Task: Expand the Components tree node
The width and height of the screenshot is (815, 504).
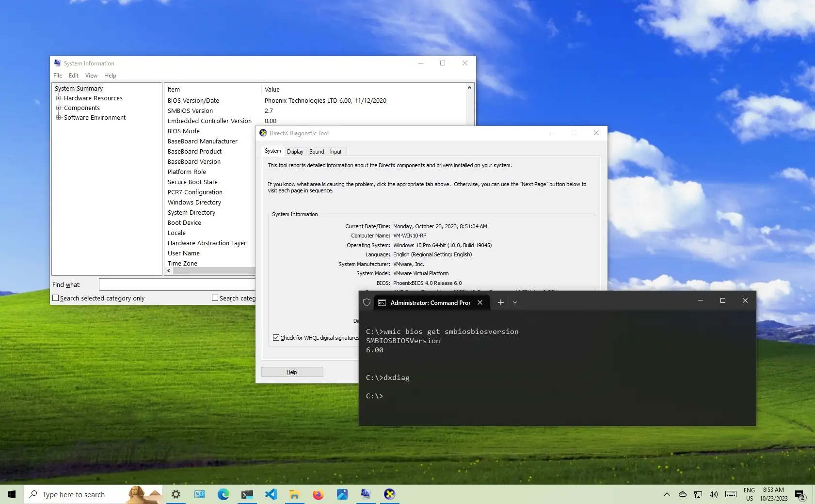Action: pos(59,108)
